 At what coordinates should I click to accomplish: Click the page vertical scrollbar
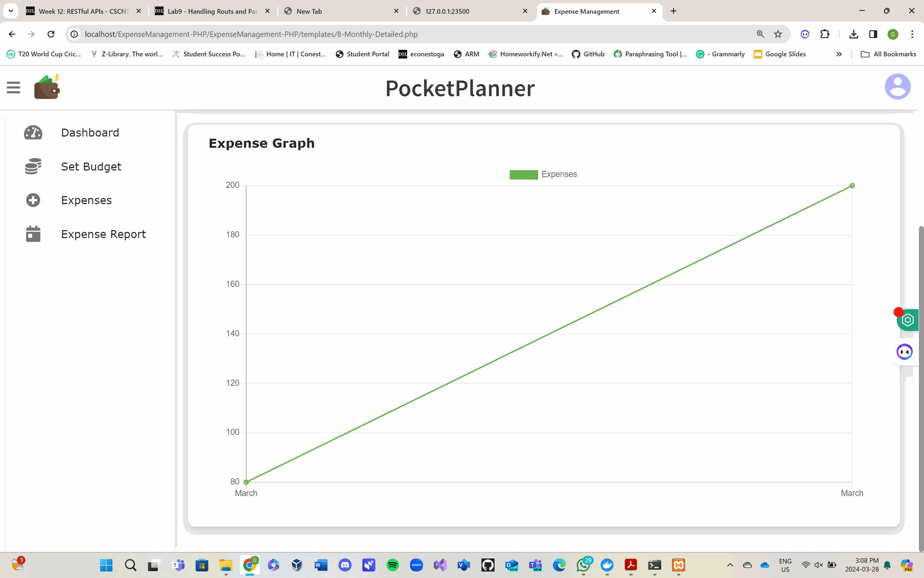pyautogui.click(x=921, y=388)
